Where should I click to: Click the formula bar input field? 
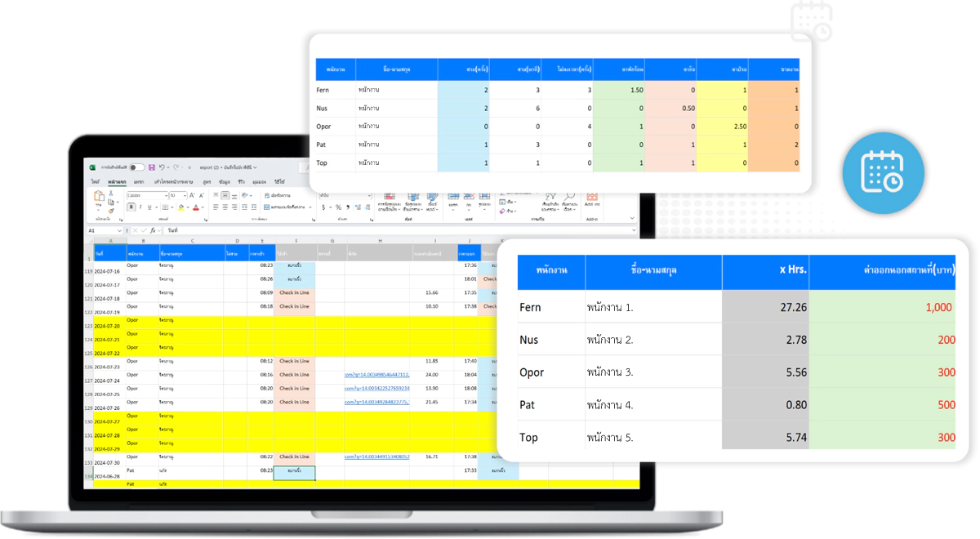[327, 231]
